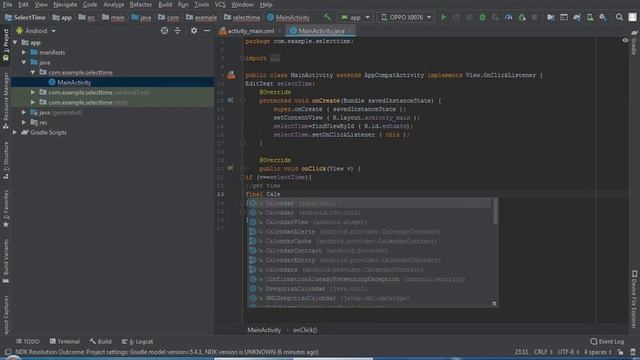Click the inspection eye icon in editor corner
Screen dimensions: 640x360
tap(625, 40)
